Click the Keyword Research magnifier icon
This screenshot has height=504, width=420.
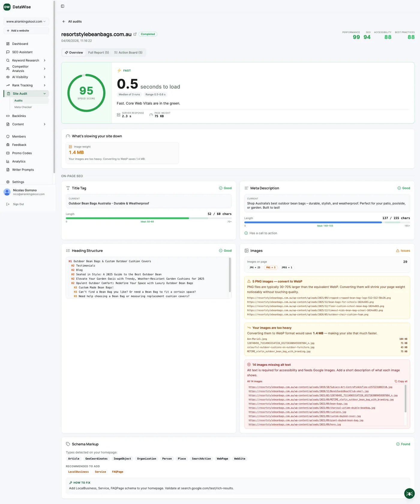(x=8, y=60)
